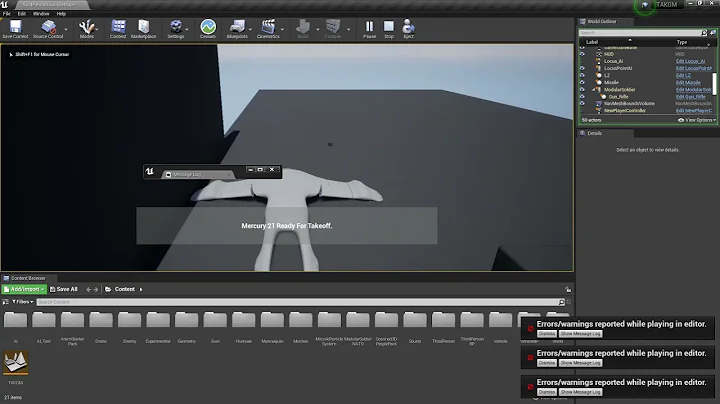Open the Blueprints toolbar icon

click(237, 28)
